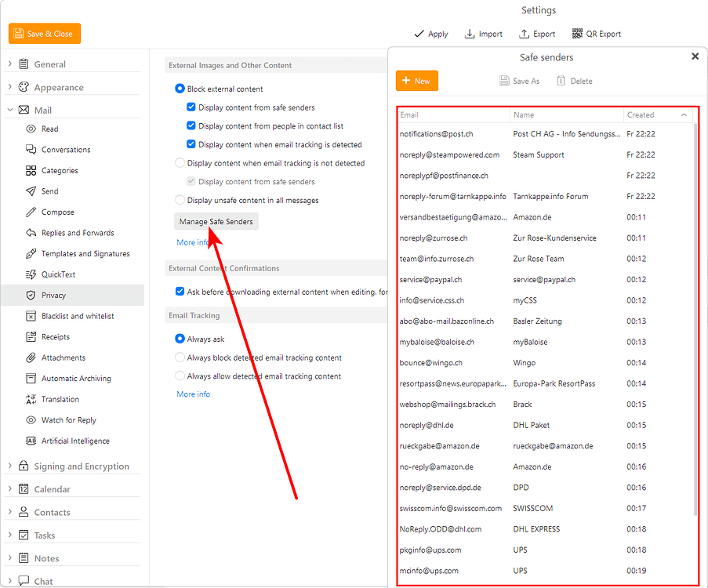Select Always ask tracking option
Screen dimensions: 708x588
click(180, 338)
